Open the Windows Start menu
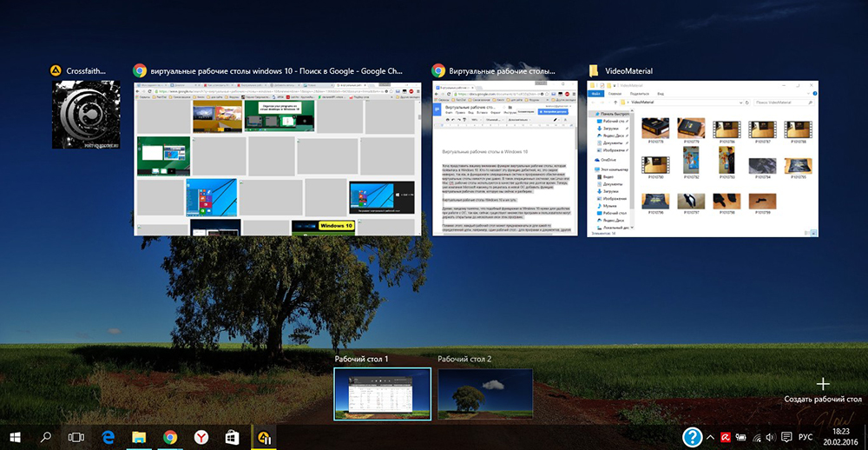Image resolution: width=868 pixels, height=450 pixels. point(16,437)
